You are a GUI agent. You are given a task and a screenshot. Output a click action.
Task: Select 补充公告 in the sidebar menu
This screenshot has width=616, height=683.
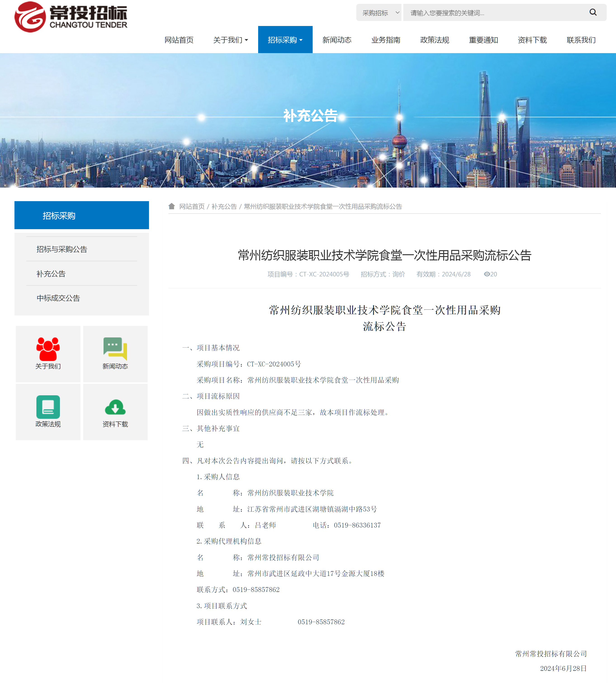(51, 273)
